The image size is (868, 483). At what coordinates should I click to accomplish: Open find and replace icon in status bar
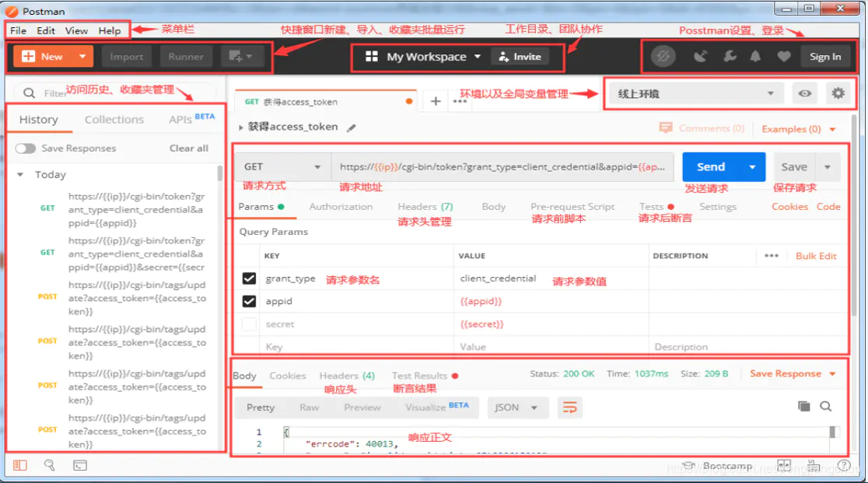(49, 465)
